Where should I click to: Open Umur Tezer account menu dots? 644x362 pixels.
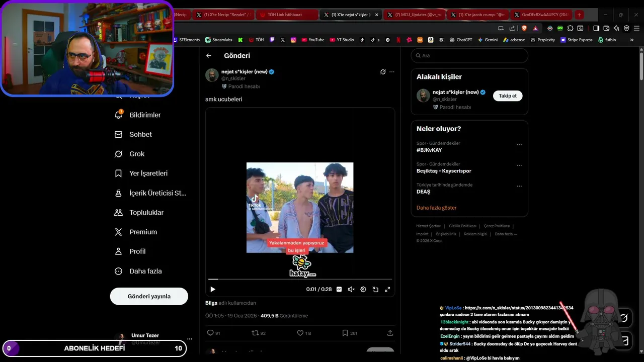pos(190,339)
